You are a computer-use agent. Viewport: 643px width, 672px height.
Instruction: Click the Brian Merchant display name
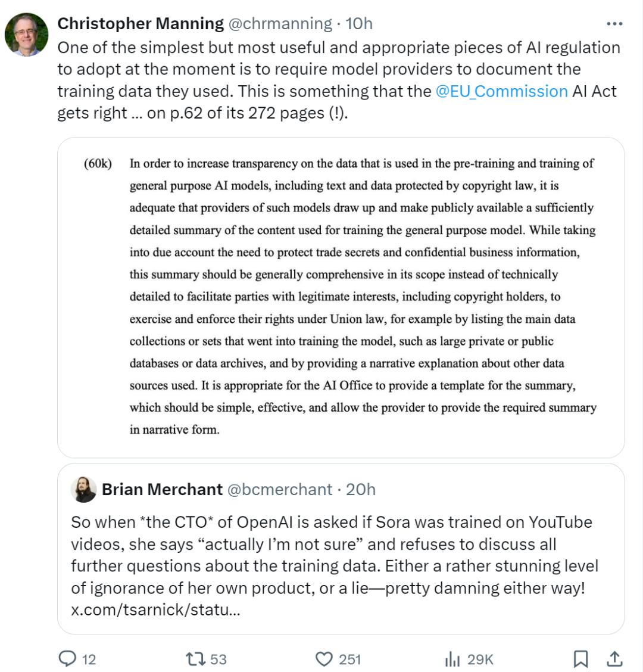[x=162, y=490]
